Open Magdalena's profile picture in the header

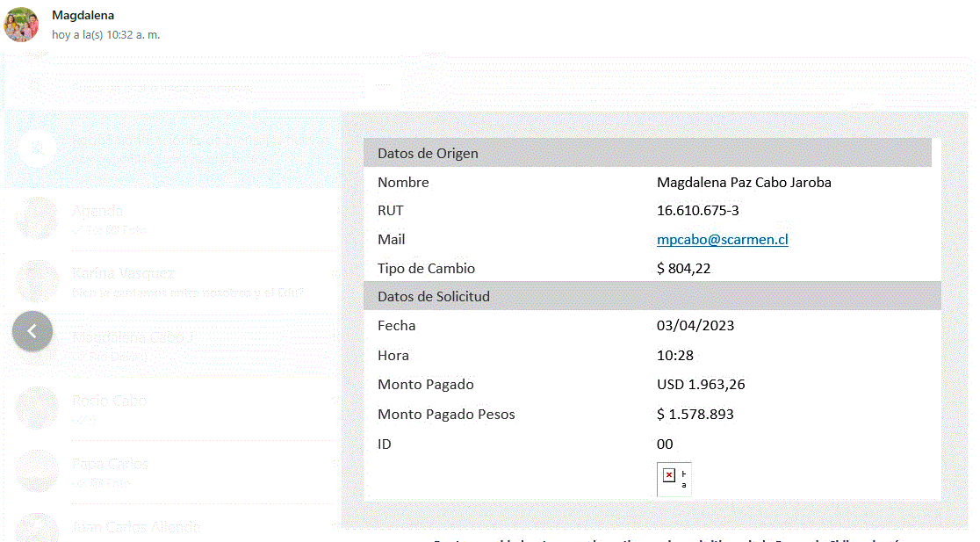coord(21,25)
